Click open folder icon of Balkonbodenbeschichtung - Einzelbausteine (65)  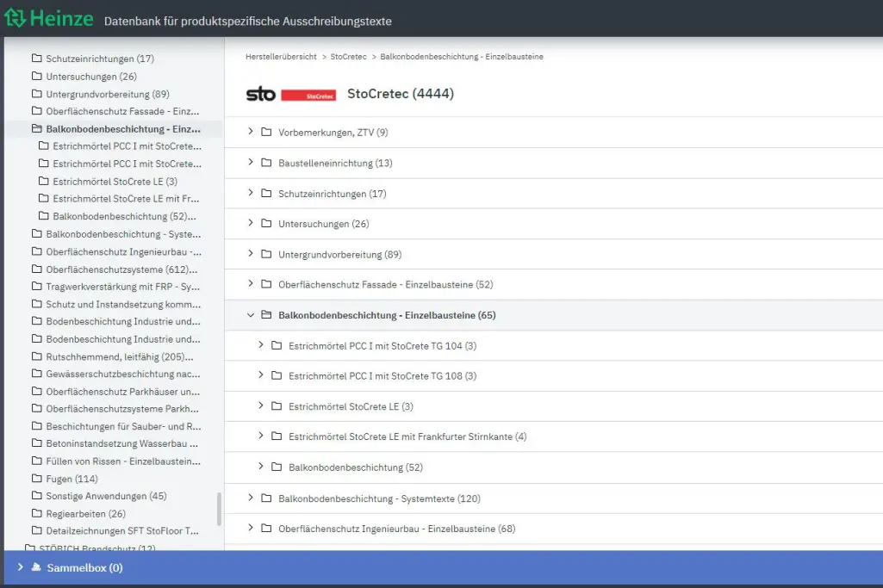[266, 315]
